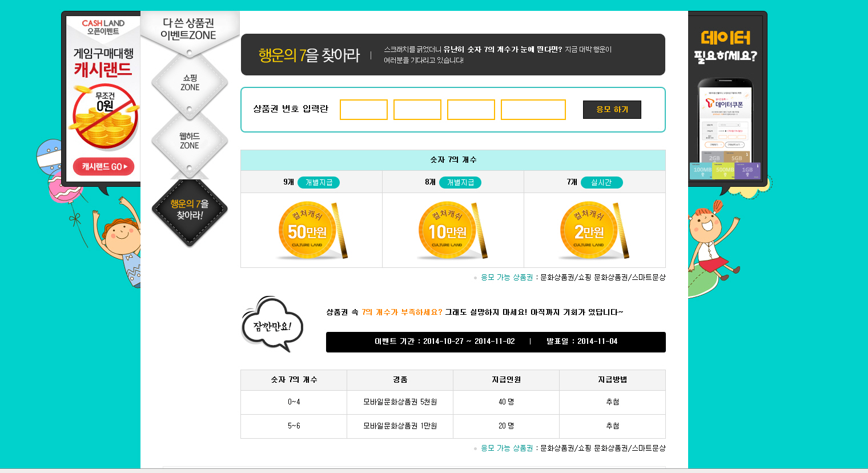The height and width of the screenshot is (473, 868).
Task: Click the third 상품권 번호 input box
Action: 471,110
